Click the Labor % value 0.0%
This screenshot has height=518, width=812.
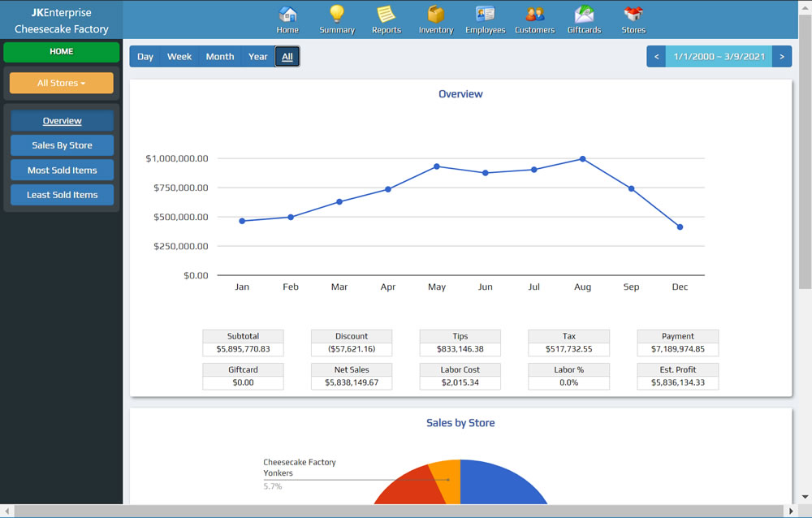(x=568, y=382)
